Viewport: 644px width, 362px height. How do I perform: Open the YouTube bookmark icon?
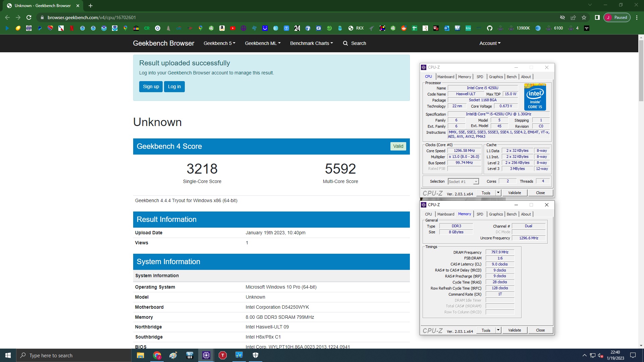click(233, 28)
